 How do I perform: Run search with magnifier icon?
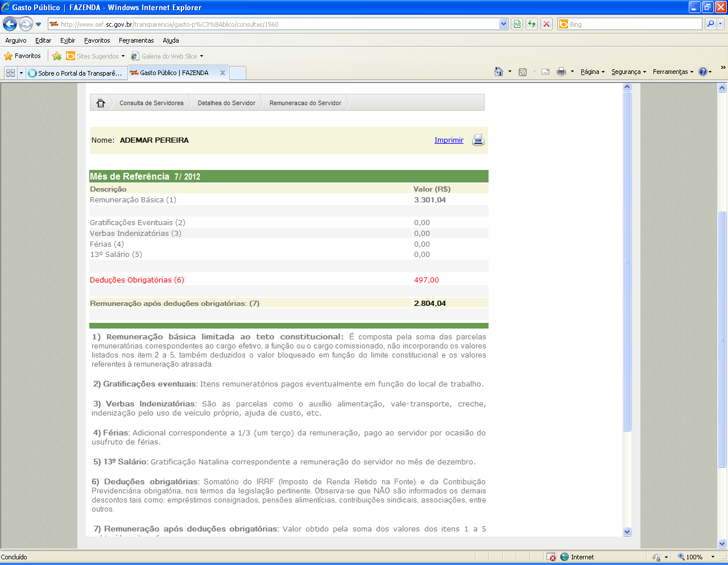pos(710,24)
